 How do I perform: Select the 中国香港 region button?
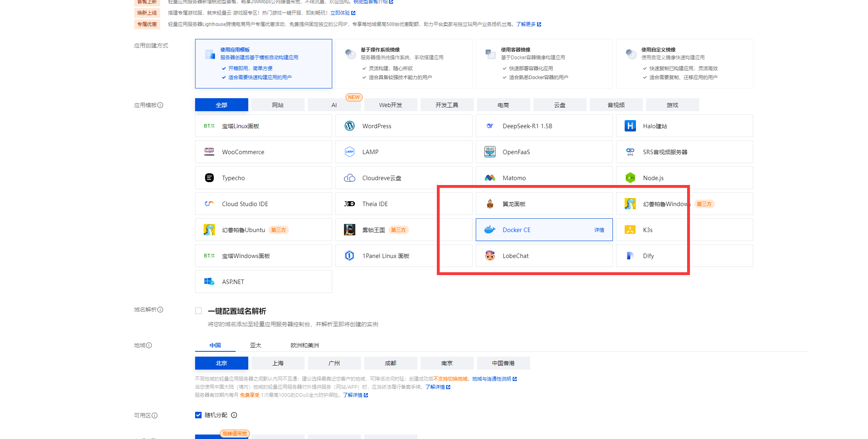(503, 363)
